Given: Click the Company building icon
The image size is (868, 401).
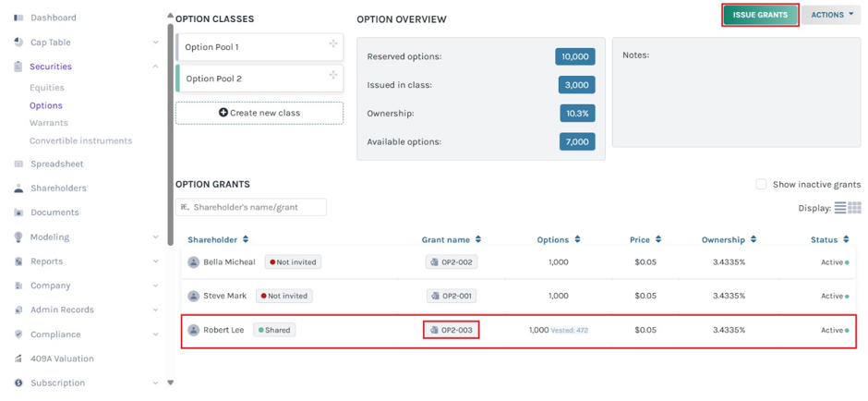Looking at the screenshot, I should point(18,286).
